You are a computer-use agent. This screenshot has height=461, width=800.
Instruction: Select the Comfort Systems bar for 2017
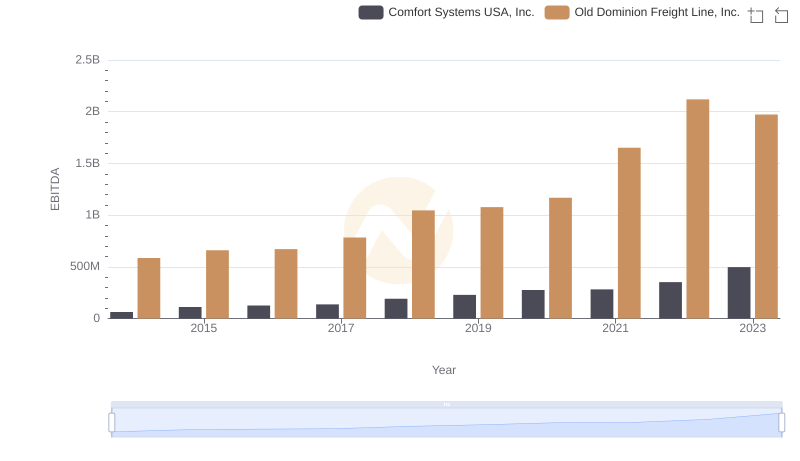(327, 312)
